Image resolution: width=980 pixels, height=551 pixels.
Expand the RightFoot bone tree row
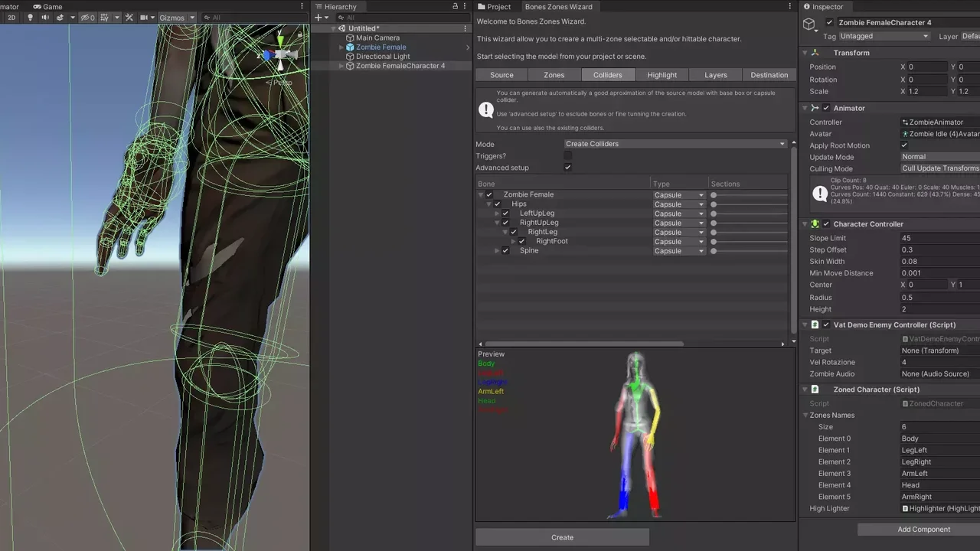[514, 242]
